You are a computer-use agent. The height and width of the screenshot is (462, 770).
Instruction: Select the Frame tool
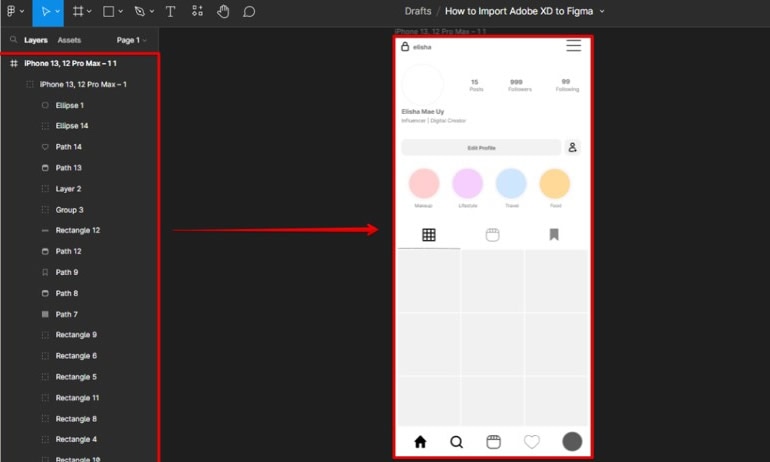[78, 11]
